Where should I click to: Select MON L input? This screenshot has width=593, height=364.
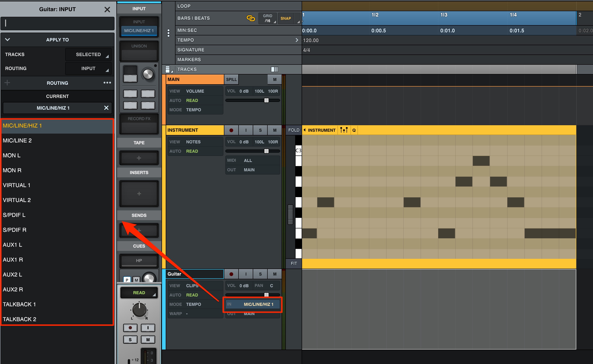tap(57, 155)
